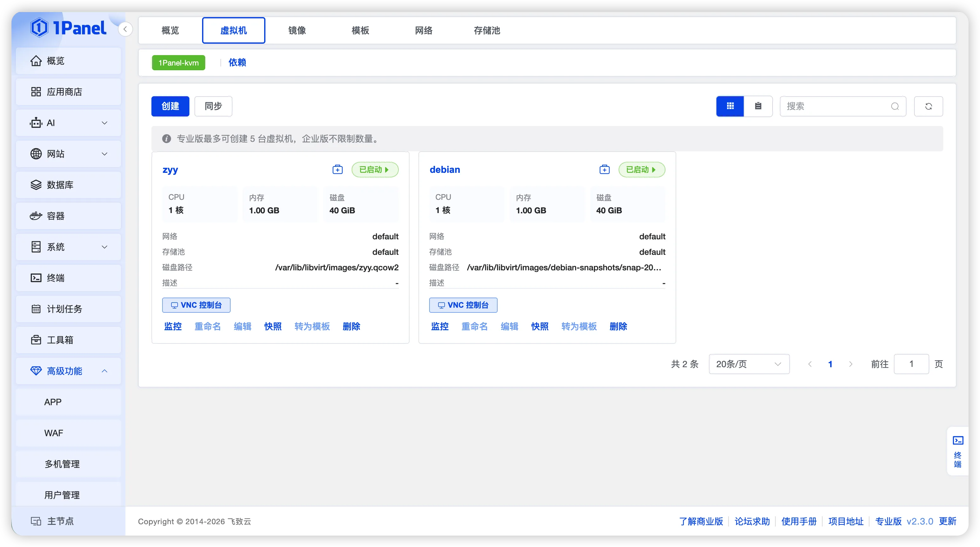
Task: Click 依赖 dependency link
Action: pos(237,62)
